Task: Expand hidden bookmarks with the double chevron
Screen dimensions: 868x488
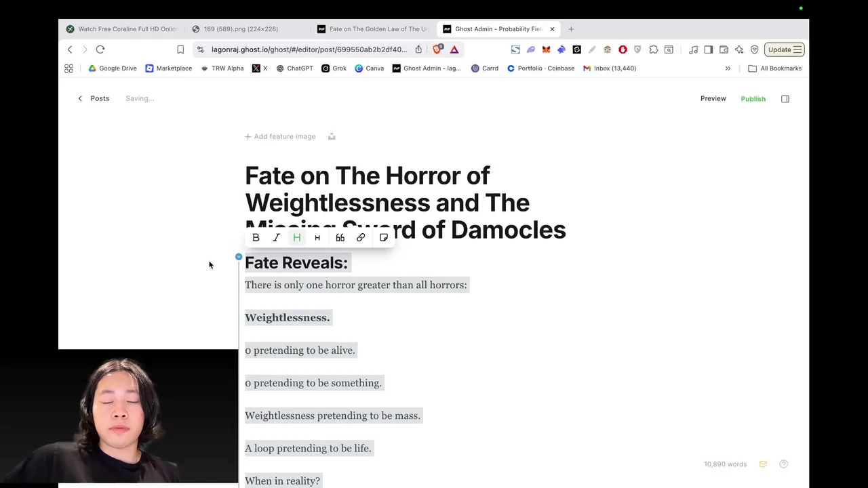Action: 728,68
